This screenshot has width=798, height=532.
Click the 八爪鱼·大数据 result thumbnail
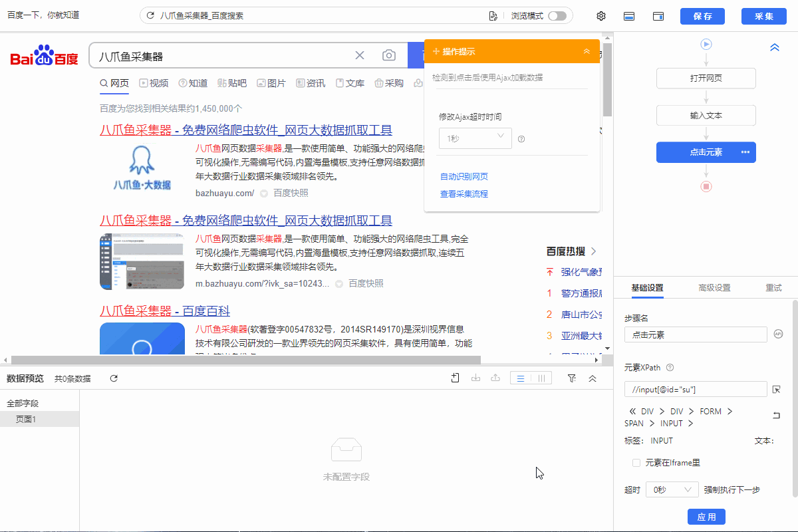click(x=142, y=169)
